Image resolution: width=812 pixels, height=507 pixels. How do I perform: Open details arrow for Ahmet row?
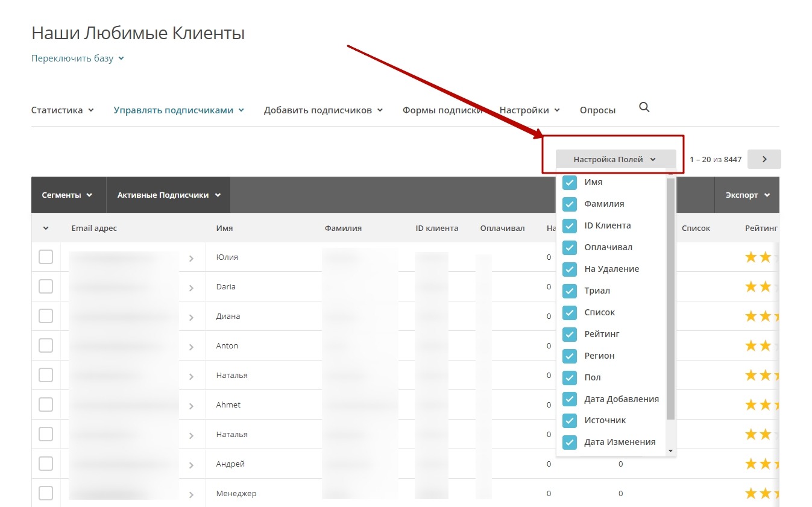191,406
